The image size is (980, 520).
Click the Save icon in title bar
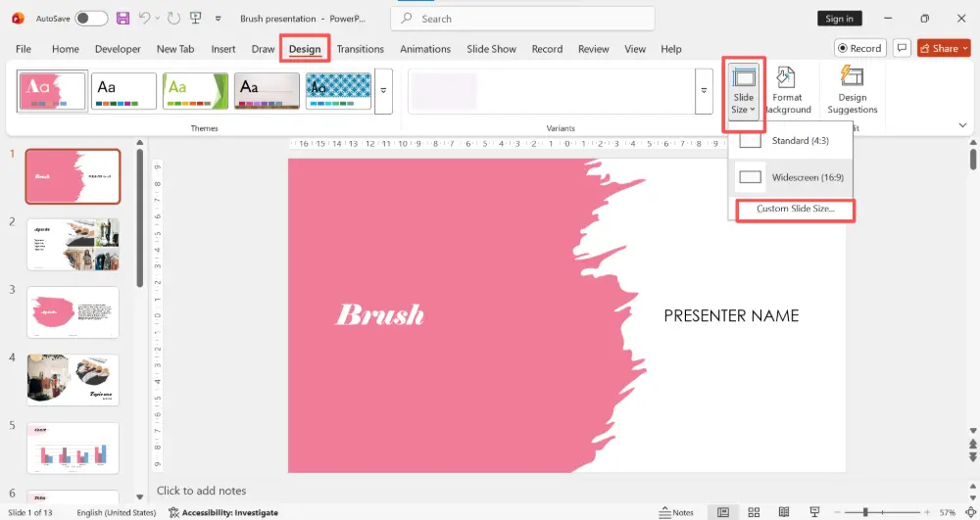point(123,19)
